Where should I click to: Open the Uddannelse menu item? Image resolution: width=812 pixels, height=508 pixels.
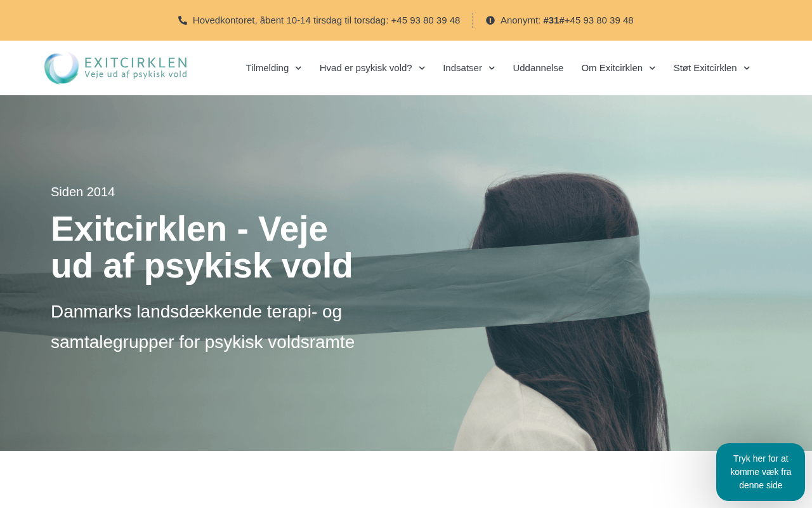(x=538, y=68)
